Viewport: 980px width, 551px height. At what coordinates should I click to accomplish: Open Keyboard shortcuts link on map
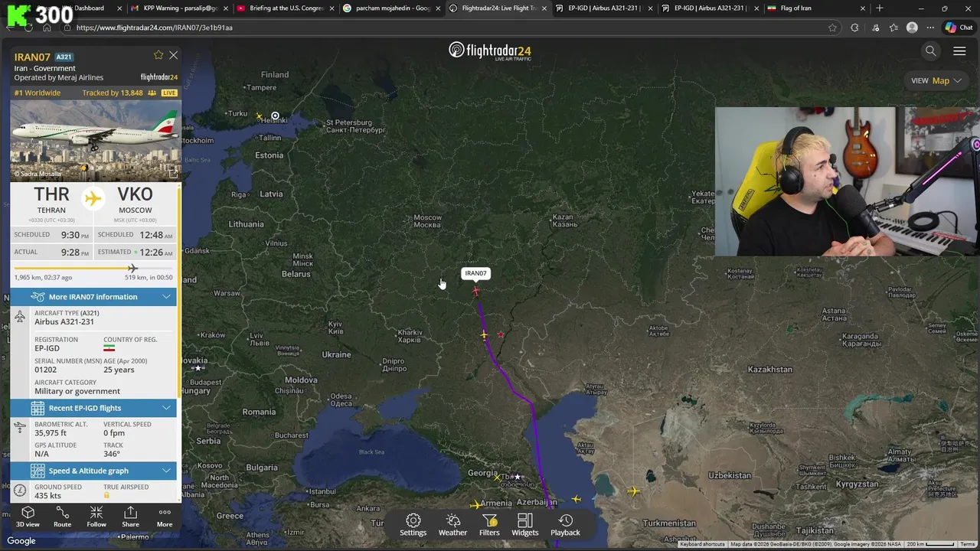click(x=702, y=544)
